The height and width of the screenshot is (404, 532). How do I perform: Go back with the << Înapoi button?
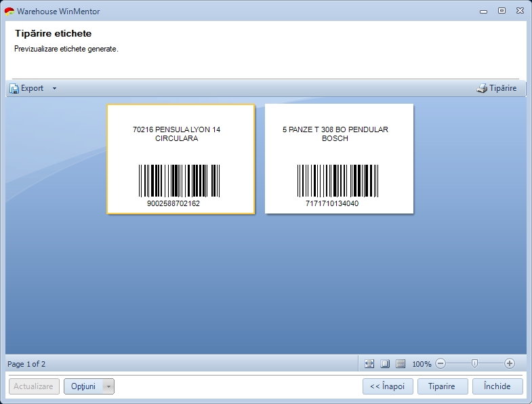388,386
